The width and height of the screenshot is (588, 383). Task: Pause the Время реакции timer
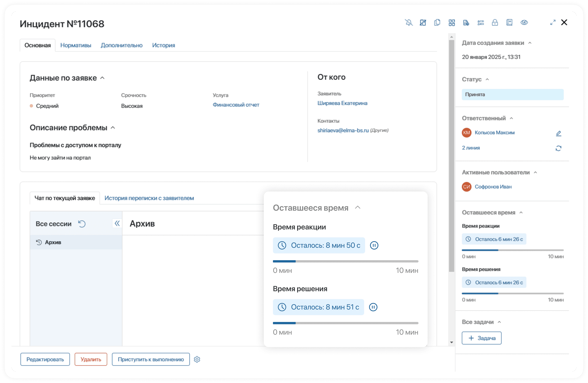click(374, 246)
